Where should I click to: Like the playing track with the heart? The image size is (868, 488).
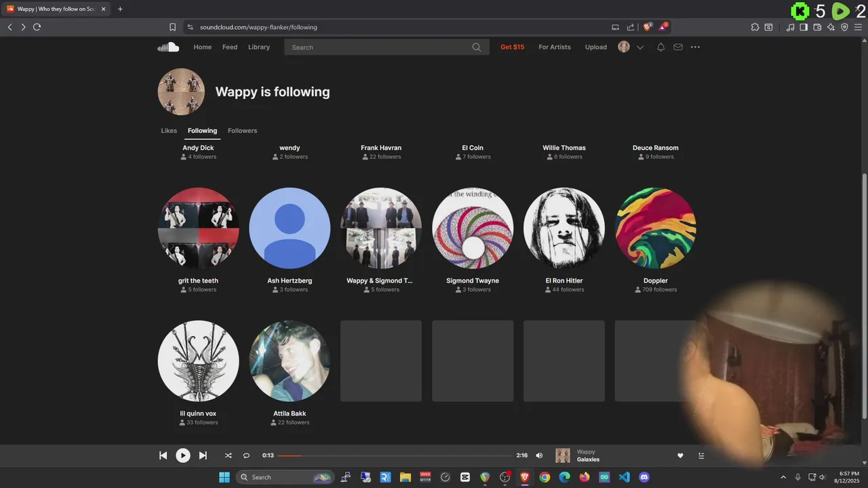pos(680,455)
